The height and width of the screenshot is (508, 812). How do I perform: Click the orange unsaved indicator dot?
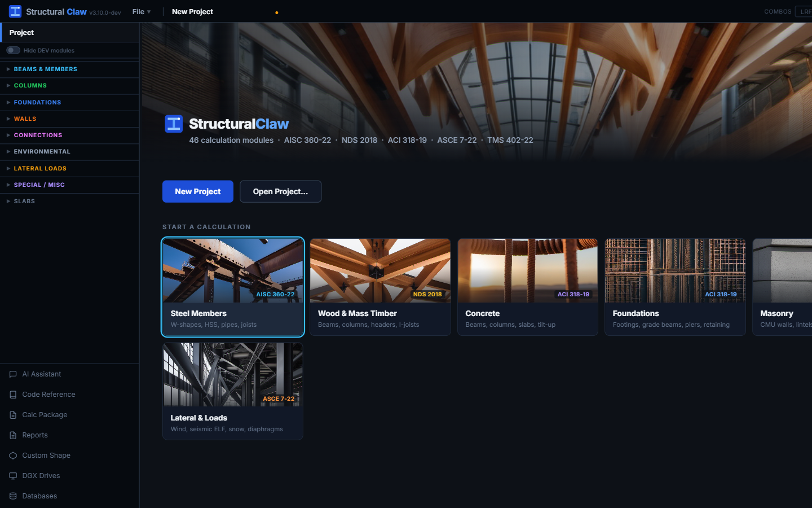276,12
